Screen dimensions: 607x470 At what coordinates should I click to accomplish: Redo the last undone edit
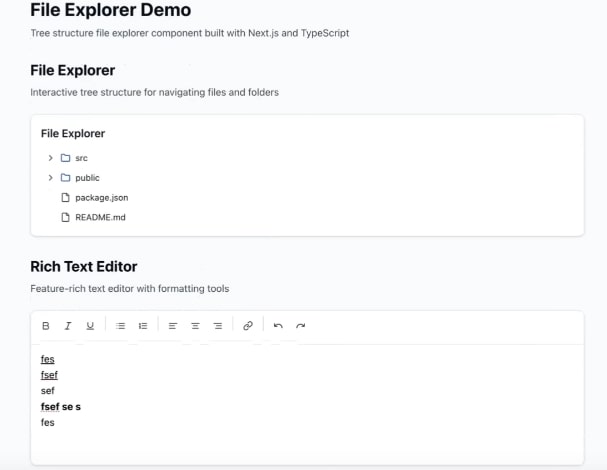tap(300, 326)
